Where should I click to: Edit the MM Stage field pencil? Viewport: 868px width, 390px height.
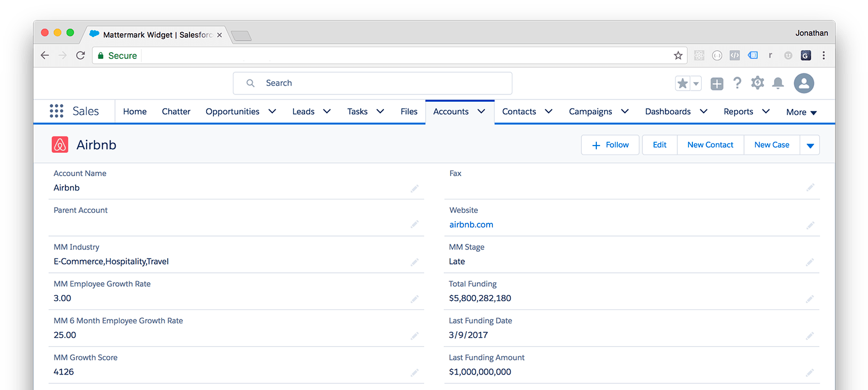point(810,262)
